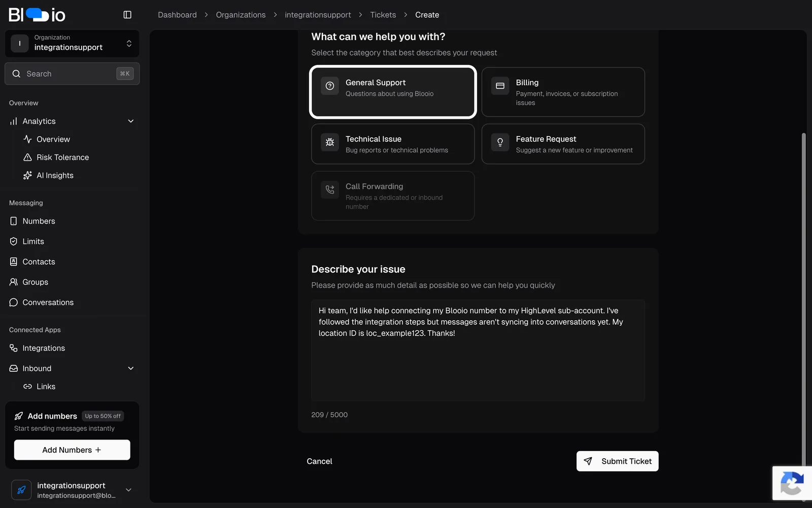Screen dimensions: 812x508
Task: Click the reCAPTCHA badge
Action: (792, 483)
